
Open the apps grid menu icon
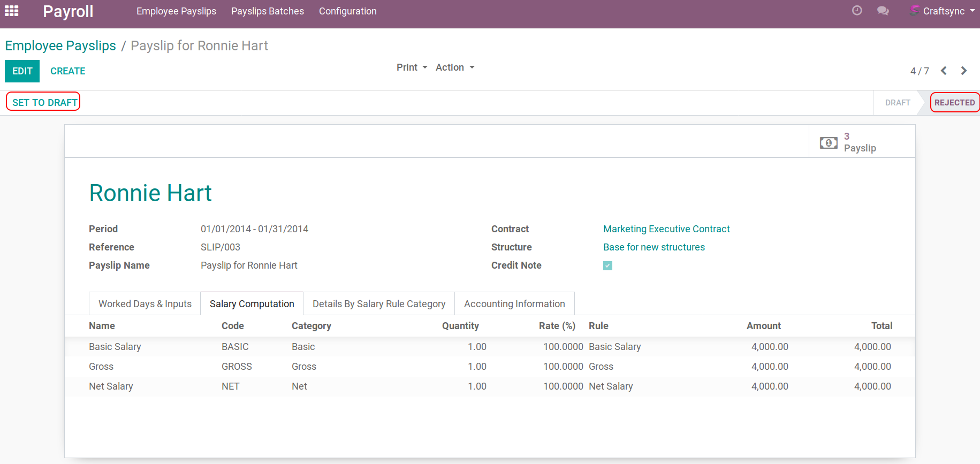(x=12, y=11)
